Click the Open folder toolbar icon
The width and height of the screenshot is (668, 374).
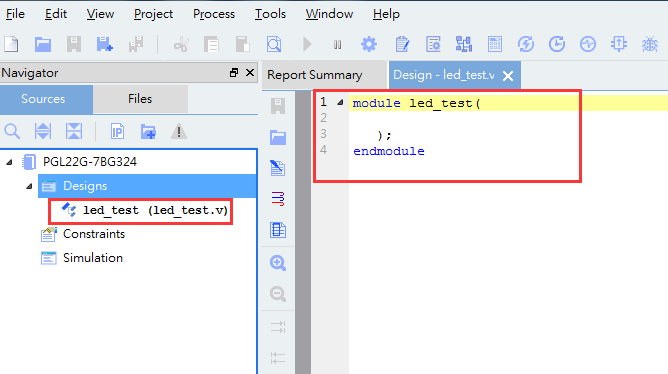(x=43, y=44)
